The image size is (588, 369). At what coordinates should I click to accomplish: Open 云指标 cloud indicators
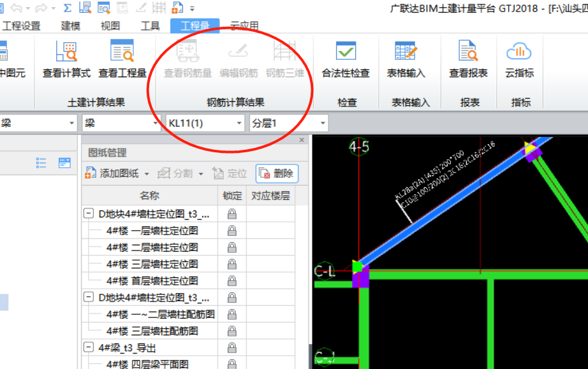click(519, 59)
